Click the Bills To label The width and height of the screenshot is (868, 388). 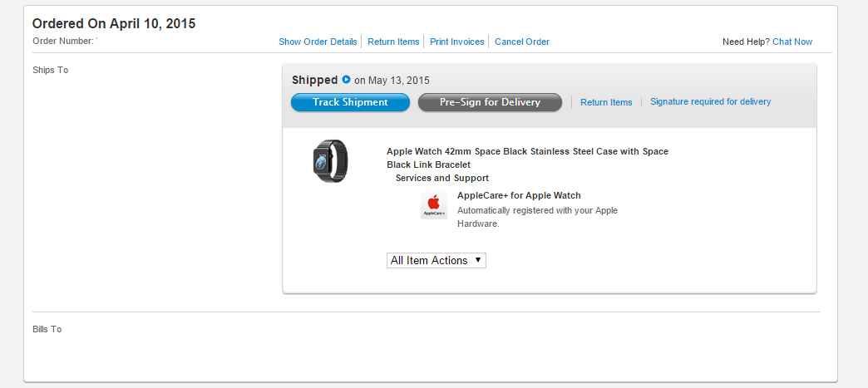pos(47,329)
